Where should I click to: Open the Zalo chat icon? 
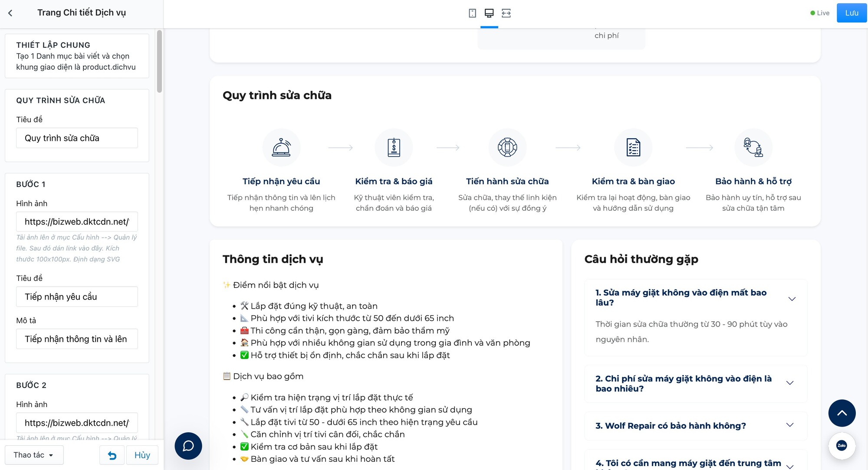pos(842,446)
